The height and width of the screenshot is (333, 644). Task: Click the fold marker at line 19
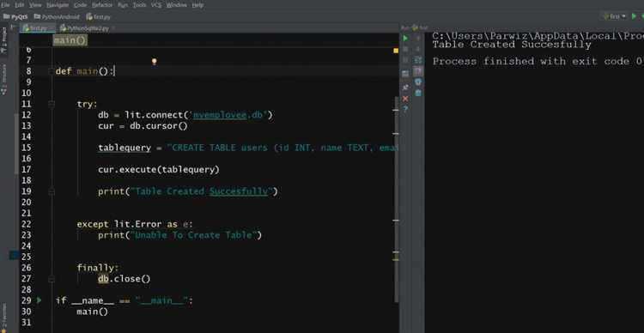coord(52,191)
